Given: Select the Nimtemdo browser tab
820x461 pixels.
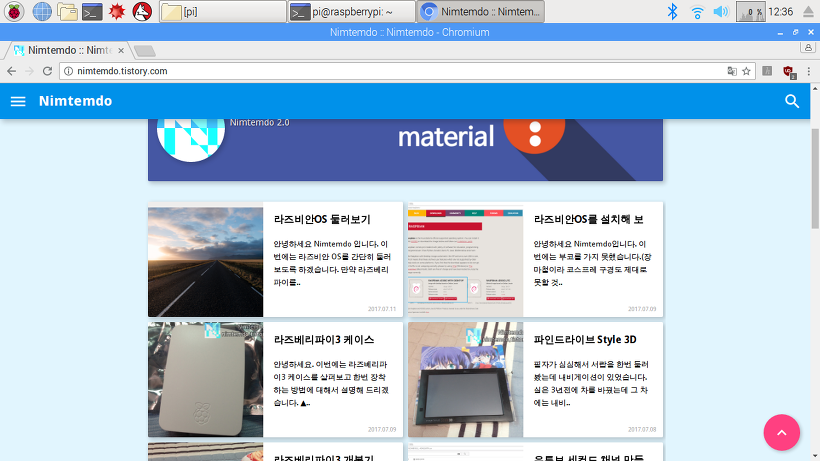Looking at the screenshot, I should pyautogui.click(x=67, y=50).
